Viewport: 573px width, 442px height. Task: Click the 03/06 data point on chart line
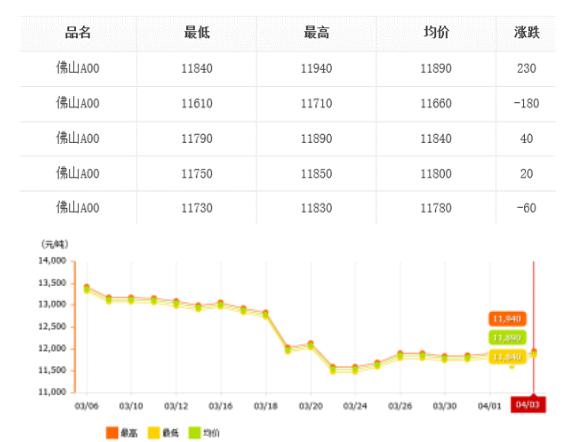coord(87,288)
